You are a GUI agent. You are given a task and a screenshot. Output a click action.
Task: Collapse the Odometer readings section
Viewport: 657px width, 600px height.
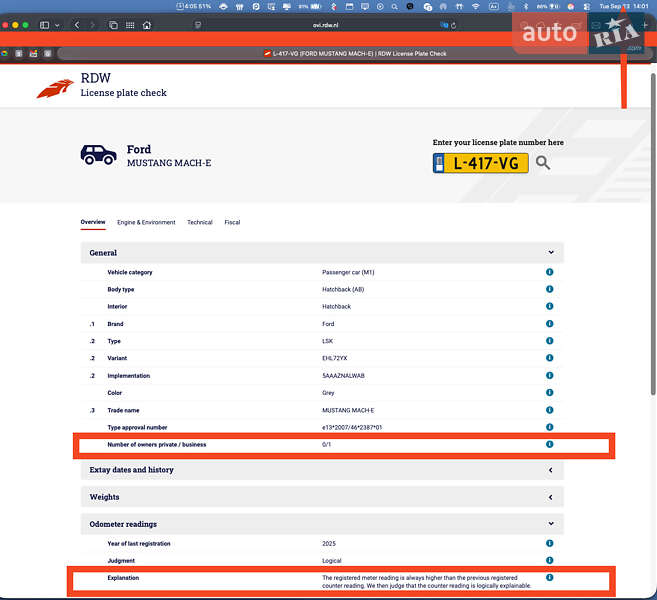(x=550, y=524)
